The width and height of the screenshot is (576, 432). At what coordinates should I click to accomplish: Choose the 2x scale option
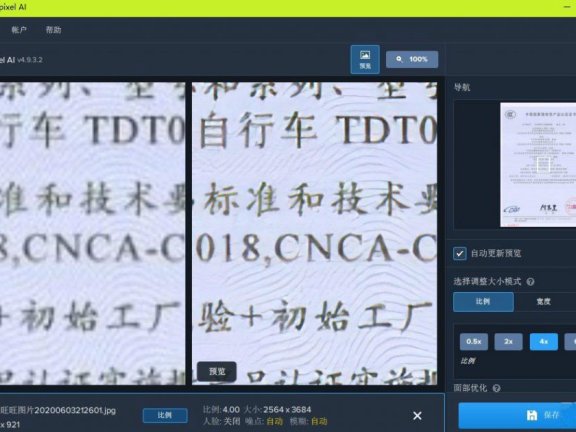click(508, 342)
